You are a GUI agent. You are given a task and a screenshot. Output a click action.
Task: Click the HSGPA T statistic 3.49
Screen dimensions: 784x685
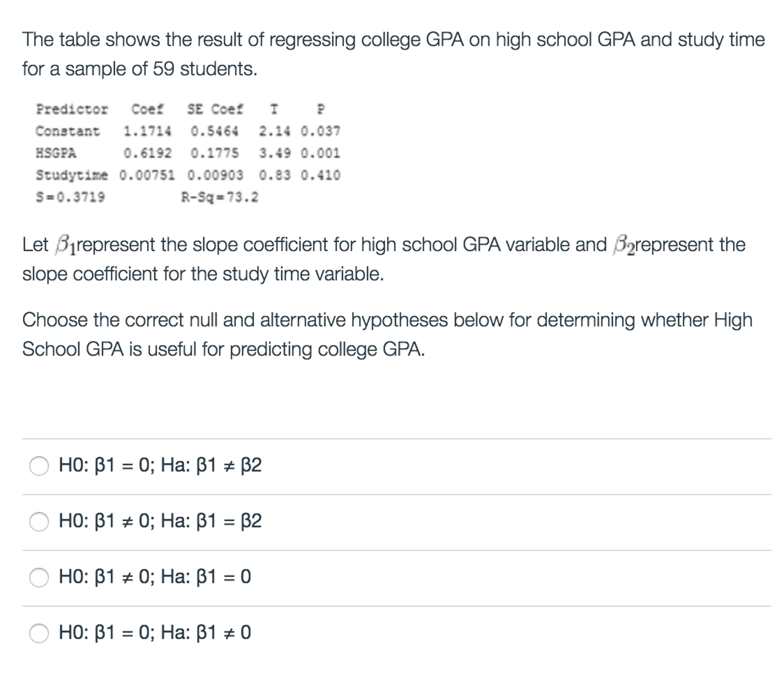click(x=273, y=153)
